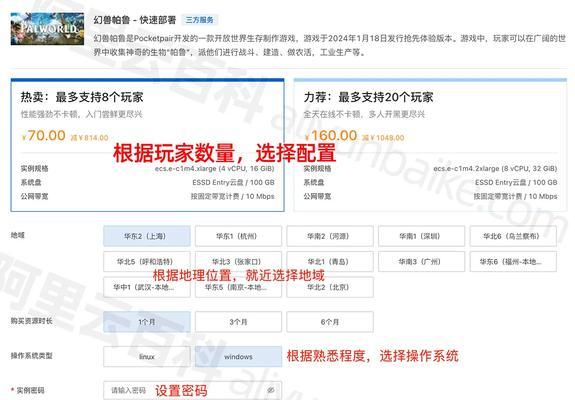
Task: Toggle password visibility eye icon
Action: click(x=271, y=390)
